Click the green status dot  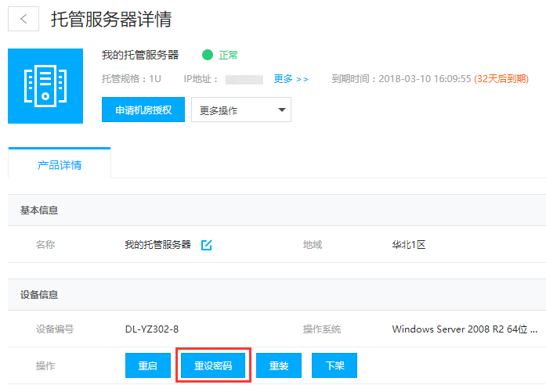(208, 56)
